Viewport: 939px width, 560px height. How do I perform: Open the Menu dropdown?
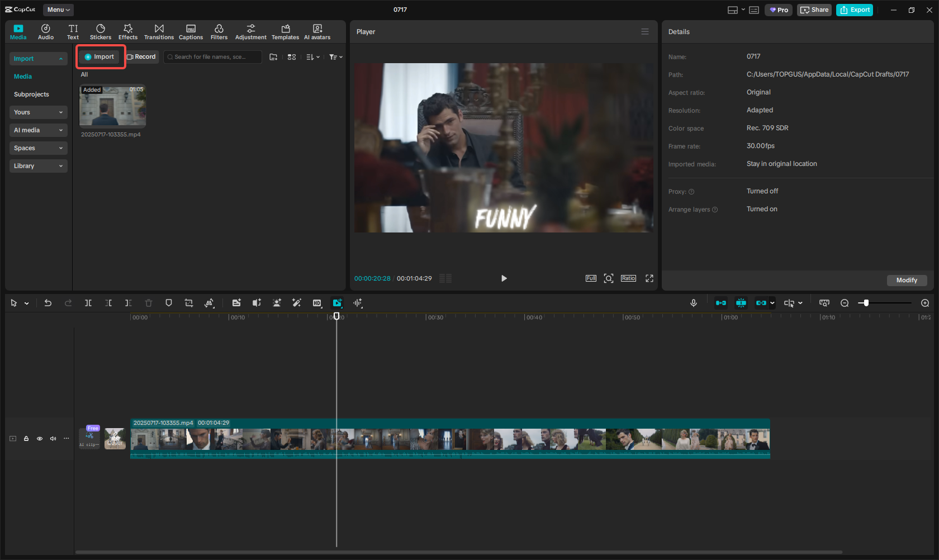[x=58, y=10]
